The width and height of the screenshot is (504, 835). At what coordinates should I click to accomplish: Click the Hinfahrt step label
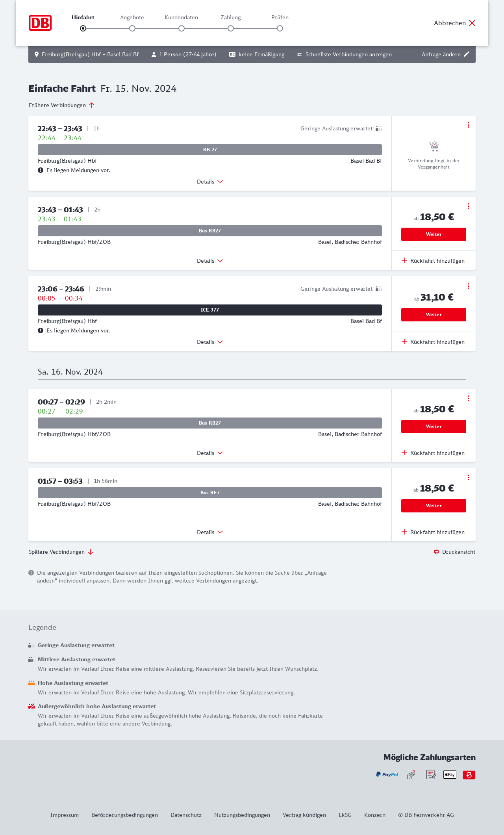[83, 17]
